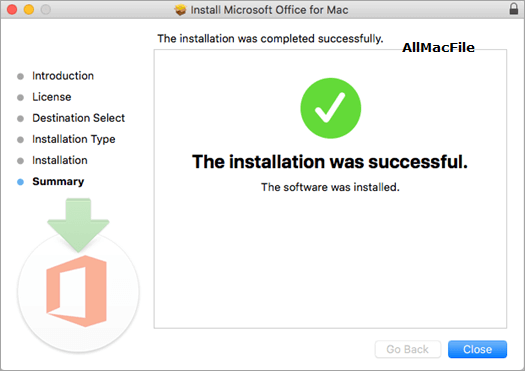Click the gray bullet beside Installation Type

coord(20,140)
